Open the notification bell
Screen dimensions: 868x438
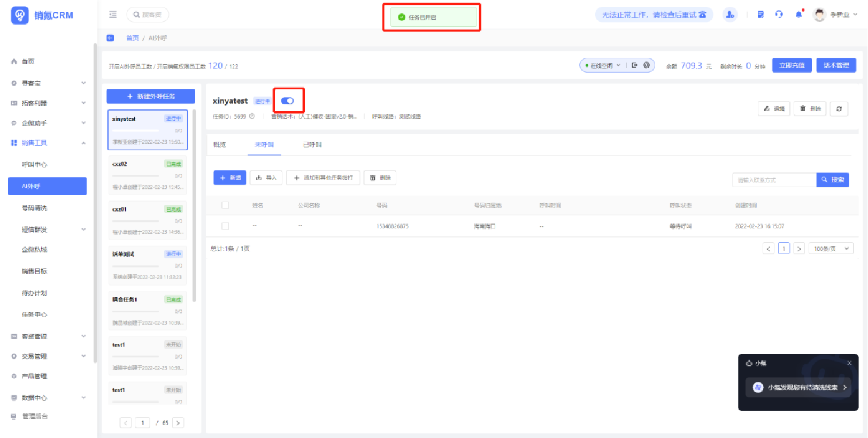pos(798,14)
